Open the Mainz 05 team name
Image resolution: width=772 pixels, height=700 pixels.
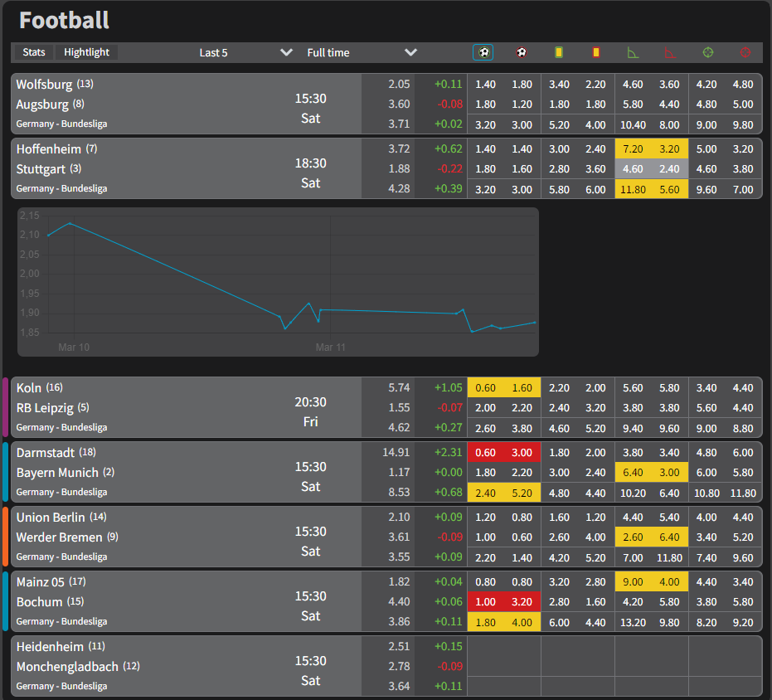tap(41, 582)
